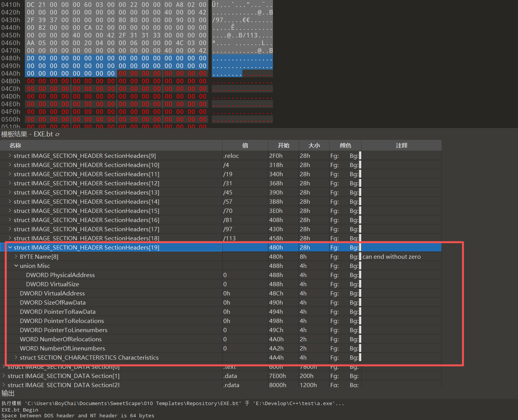Collapse the union Misc node

click(16, 266)
